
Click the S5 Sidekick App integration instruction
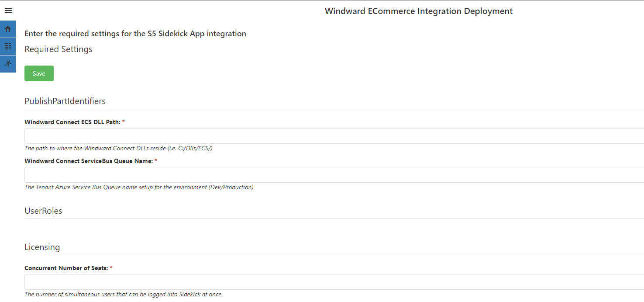click(135, 34)
